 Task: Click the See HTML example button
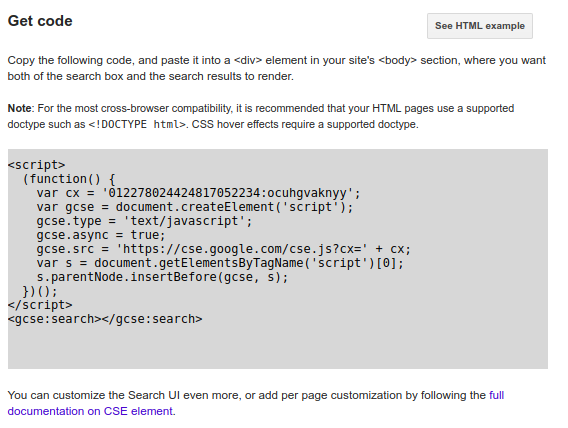tap(480, 26)
